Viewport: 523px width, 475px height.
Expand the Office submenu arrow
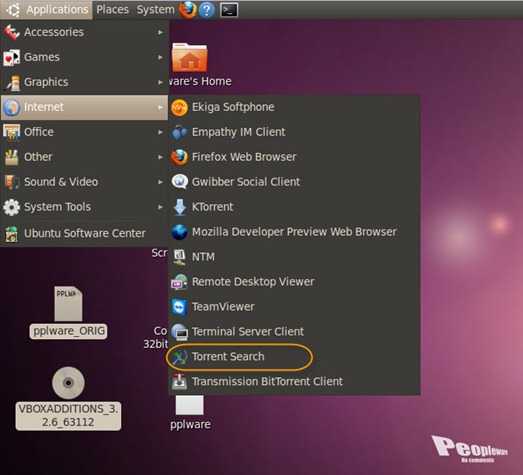click(160, 132)
